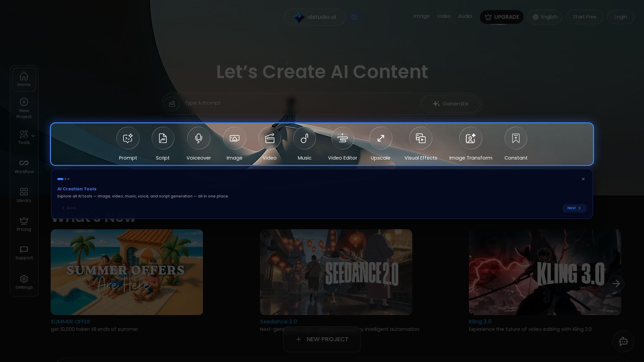The image size is (644, 362).
Task: Click the Start Free button
Action: click(585, 17)
